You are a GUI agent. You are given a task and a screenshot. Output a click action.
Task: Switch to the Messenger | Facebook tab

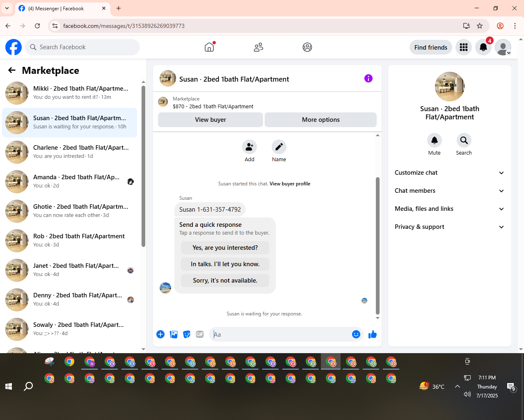pos(62,8)
